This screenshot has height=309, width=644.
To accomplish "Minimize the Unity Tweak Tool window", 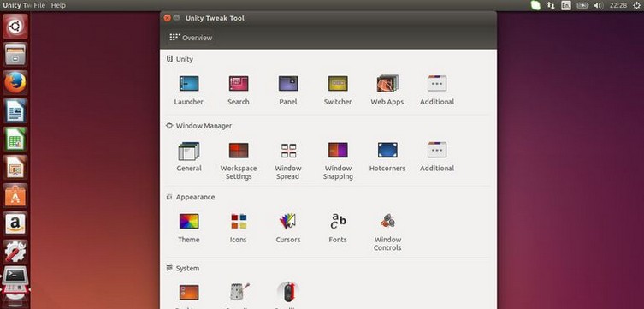I will click(x=176, y=18).
